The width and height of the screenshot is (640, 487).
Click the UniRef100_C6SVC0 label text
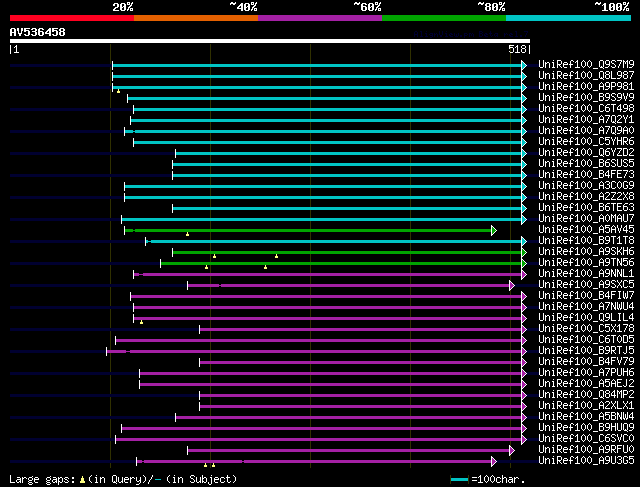coord(586,439)
